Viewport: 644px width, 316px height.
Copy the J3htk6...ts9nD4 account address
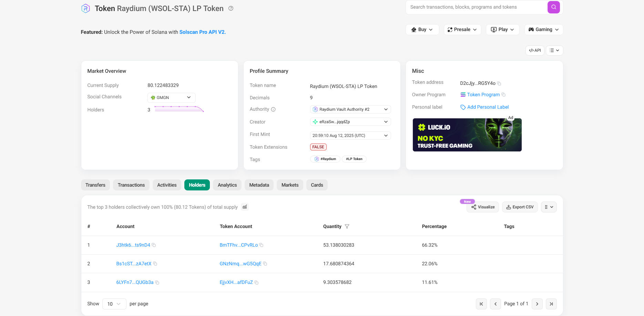tap(154, 245)
